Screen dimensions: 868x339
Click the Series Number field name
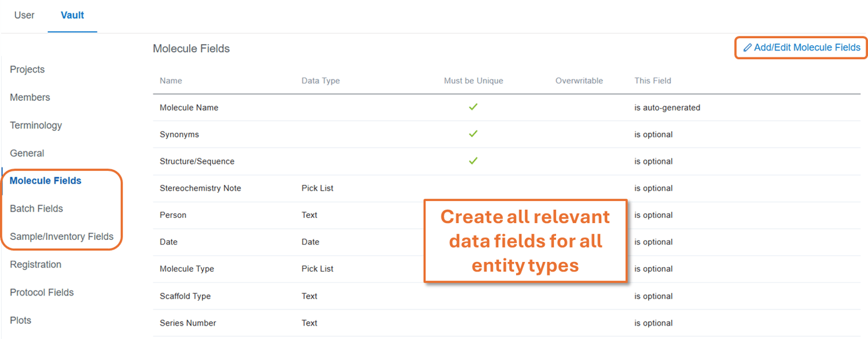(188, 323)
